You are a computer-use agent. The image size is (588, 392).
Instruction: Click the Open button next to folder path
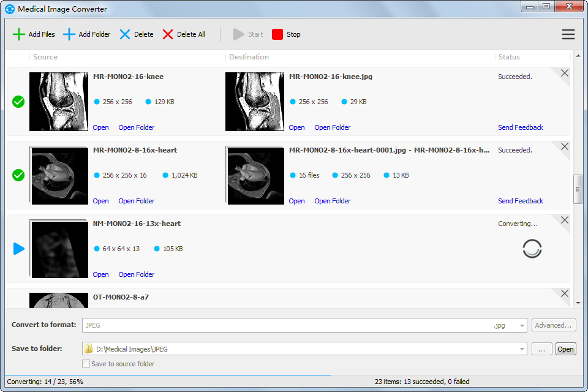(565, 349)
